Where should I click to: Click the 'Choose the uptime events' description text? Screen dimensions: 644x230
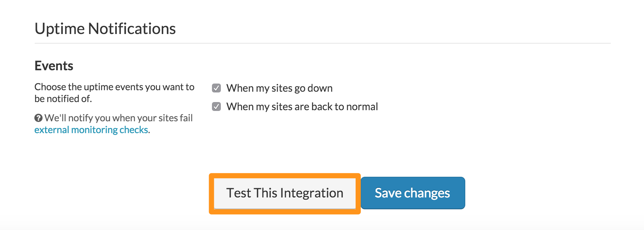(114, 93)
